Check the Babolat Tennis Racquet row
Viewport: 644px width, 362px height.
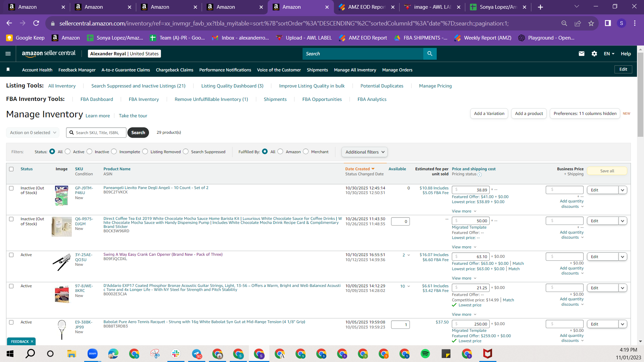(11, 322)
